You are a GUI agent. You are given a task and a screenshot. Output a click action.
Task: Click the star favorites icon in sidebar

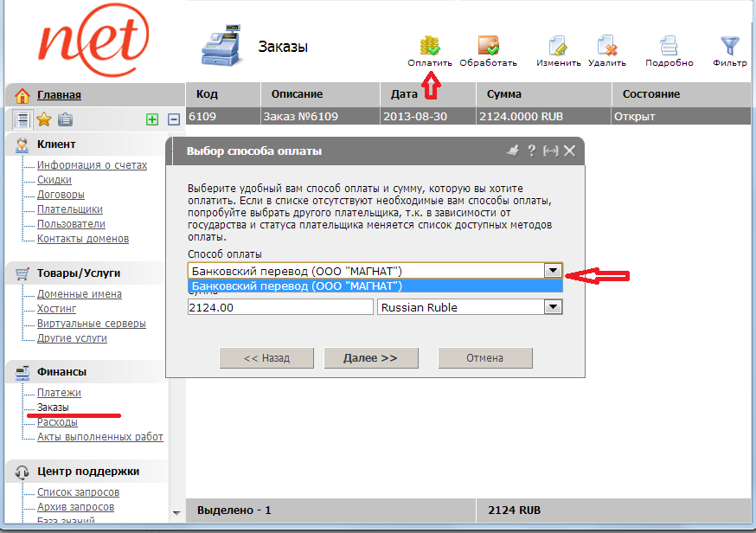pyautogui.click(x=44, y=120)
